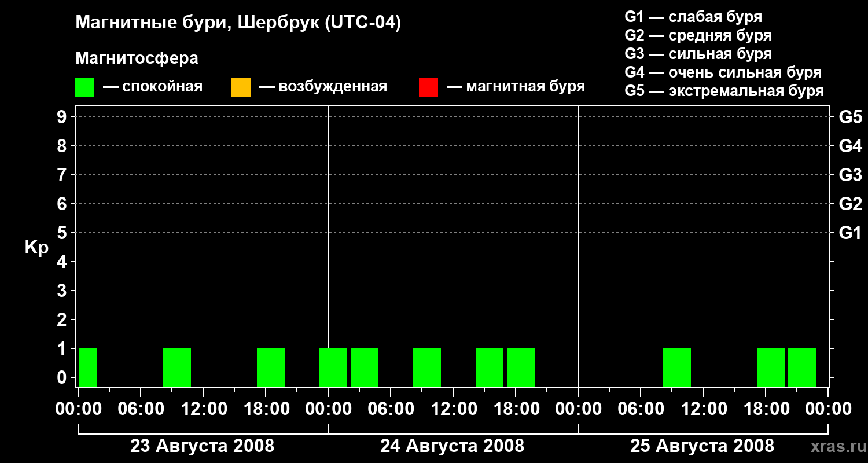Click the 02:00–05:00 bar on 24 Августа
Screen dimensions: 868x463
[x=365, y=367]
